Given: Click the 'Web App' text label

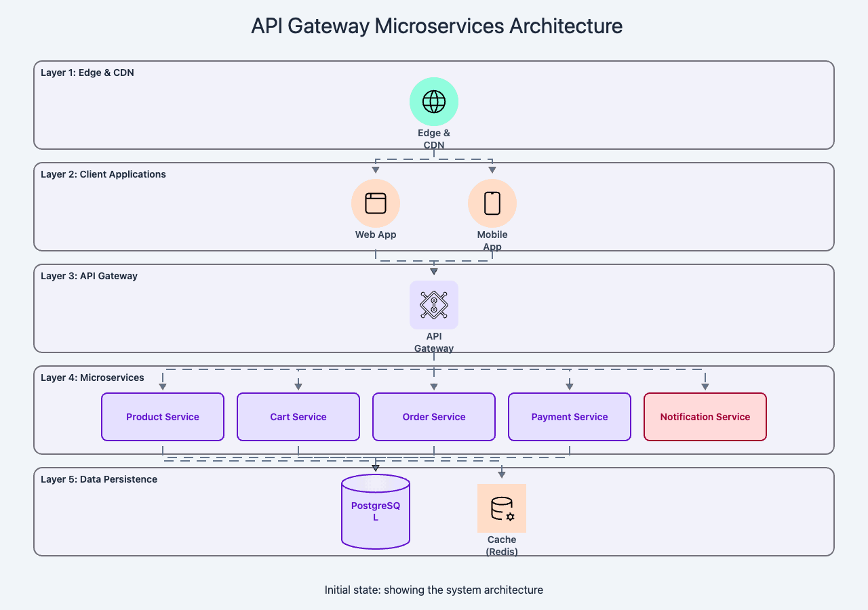Looking at the screenshot, I should coord(376,235).
